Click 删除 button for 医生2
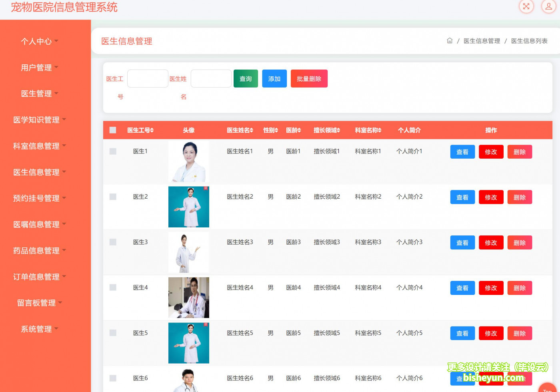Screen dimensions: 560x392 pyautogui.click(x=520, y=197)
